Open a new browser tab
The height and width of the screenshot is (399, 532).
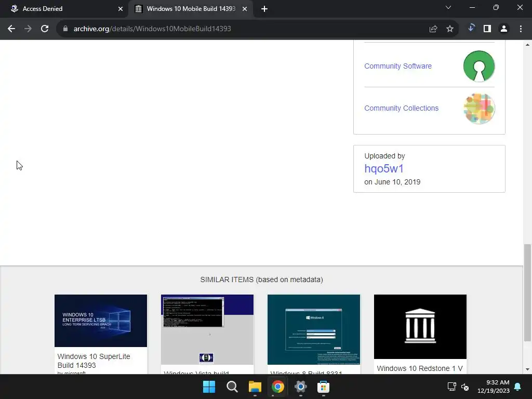[x=264, y=9]
